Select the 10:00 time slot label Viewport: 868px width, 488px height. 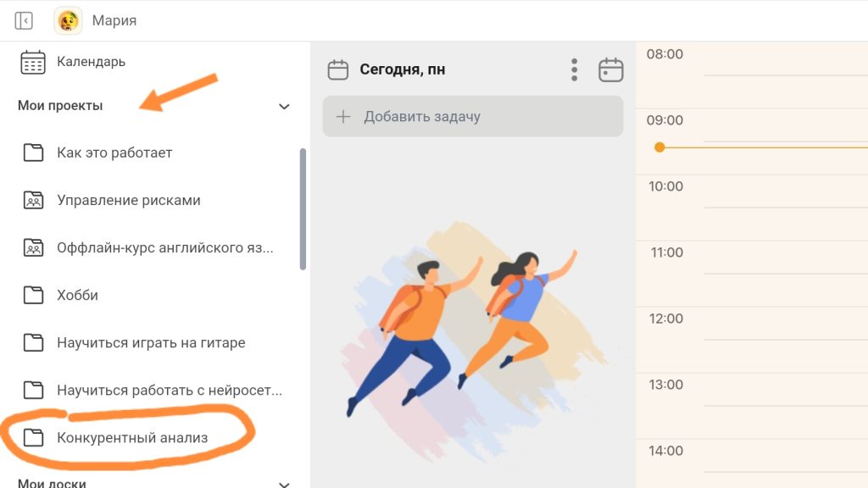(666, 186)
